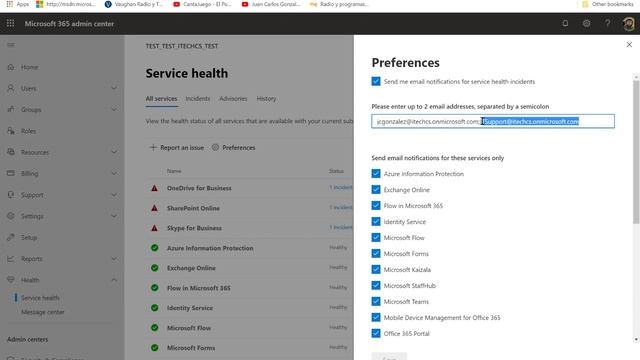Click the Exchange Online healthy check icon
The image size is (640, 360).
pos(154,268)
